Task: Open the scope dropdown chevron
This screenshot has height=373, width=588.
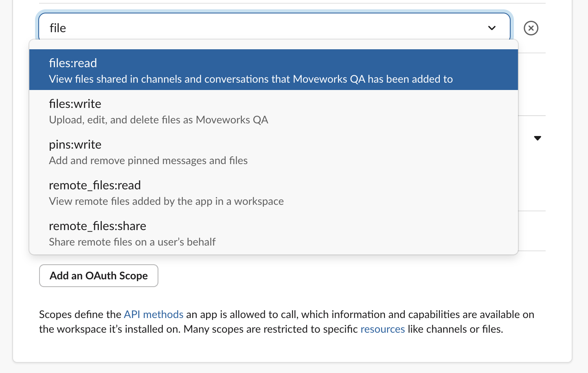Action: 492,28
